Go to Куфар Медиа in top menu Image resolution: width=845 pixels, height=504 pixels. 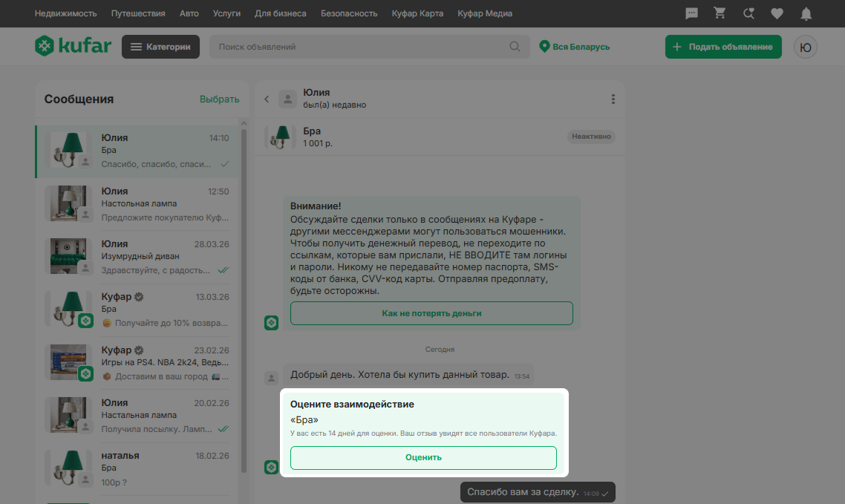(x=484, y=13)
